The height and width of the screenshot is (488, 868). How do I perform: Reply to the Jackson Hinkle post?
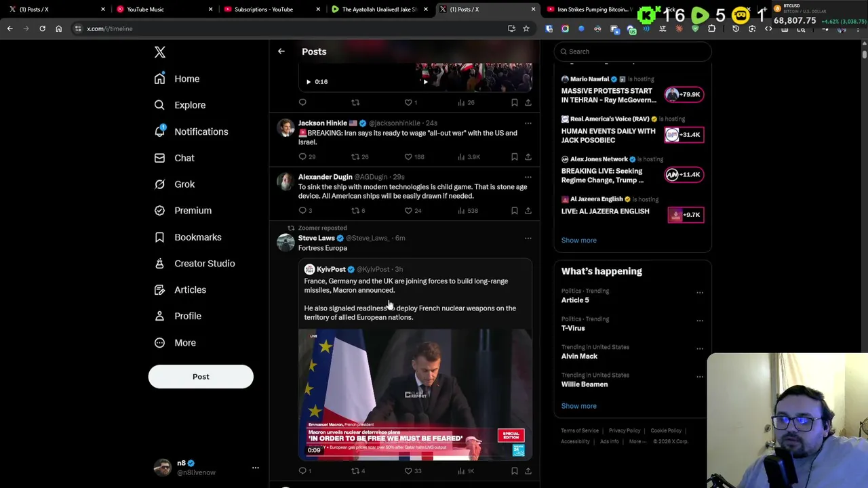coord(302,157)
